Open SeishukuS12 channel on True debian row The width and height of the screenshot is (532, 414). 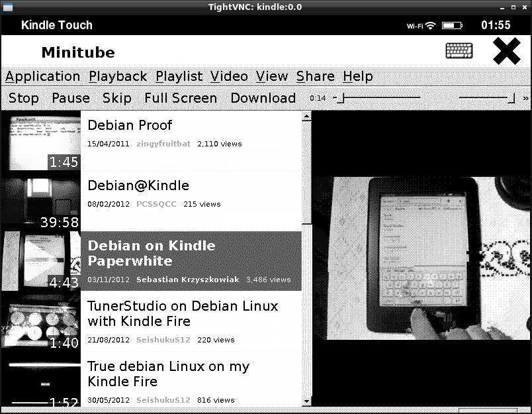(163, 400)
